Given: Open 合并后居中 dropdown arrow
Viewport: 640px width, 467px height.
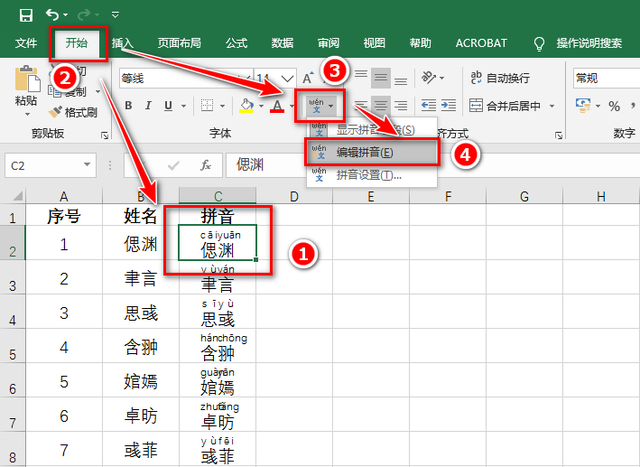Looking at the screenshot, I should pyautogui.click(x=552, y=106).
